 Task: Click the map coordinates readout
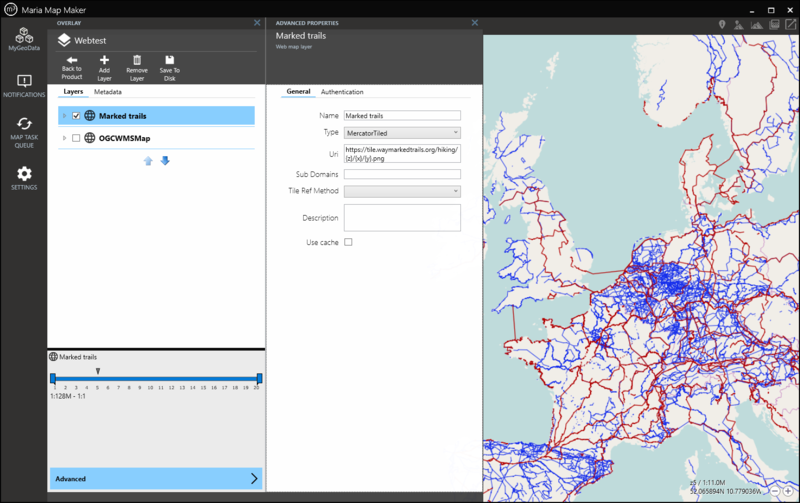[x=726, y=491]
